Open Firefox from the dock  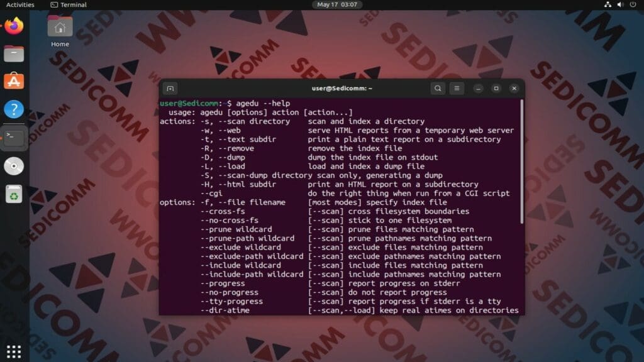click(x=14, y=26)
